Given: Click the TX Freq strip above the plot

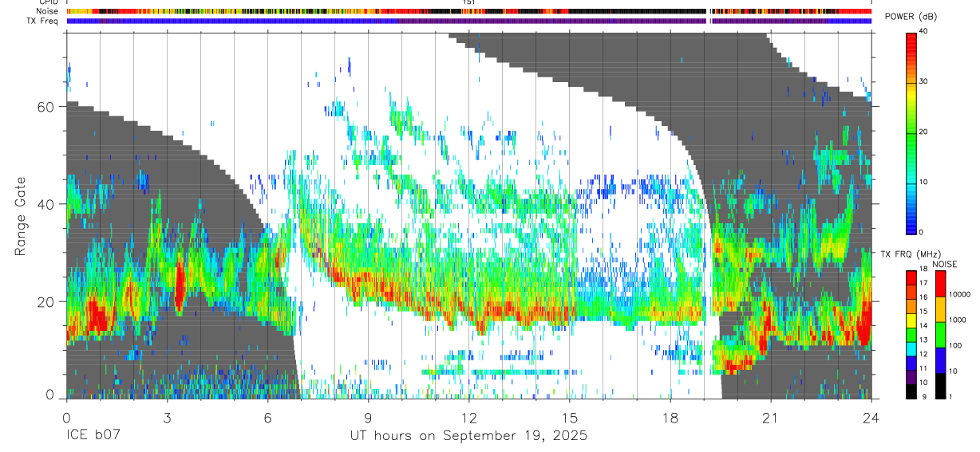Looking at the screenshot, I should point(469,21).
